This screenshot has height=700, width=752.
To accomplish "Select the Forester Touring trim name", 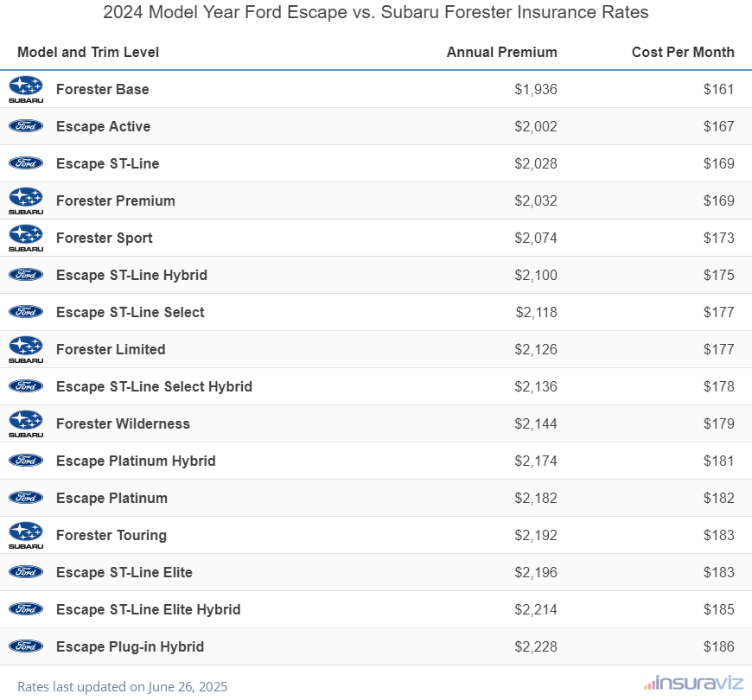I will point(112,535).
